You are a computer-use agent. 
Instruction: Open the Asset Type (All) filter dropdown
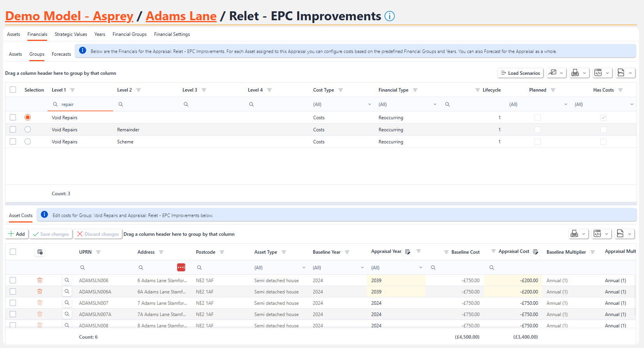coord(303,268)
